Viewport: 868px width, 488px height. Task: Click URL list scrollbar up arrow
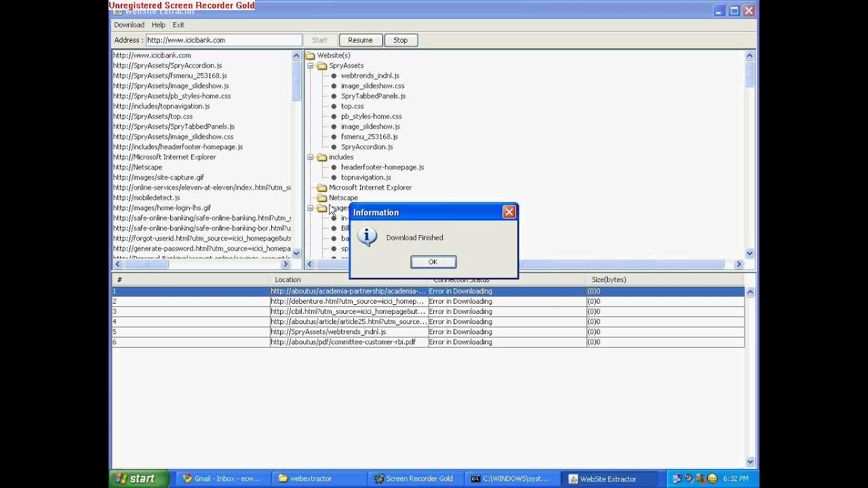pos(296,56)
